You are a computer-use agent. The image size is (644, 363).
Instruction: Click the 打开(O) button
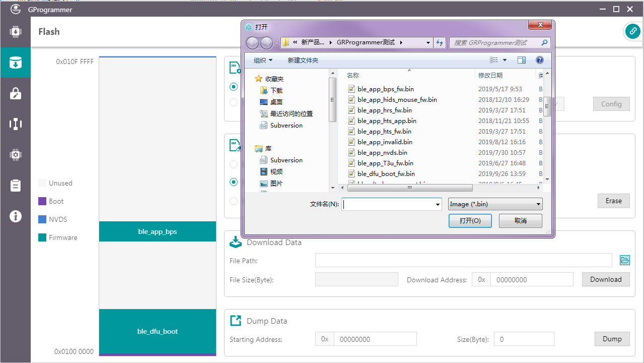pos(470,221)
